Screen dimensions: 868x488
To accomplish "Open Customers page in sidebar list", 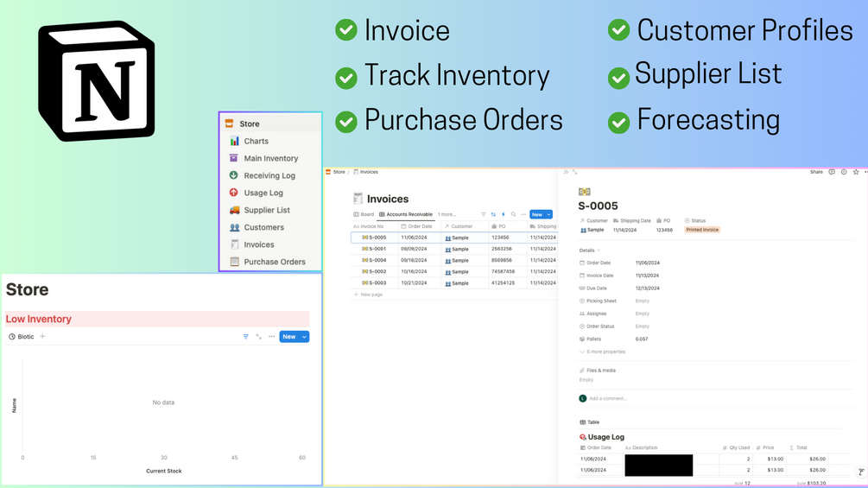I will (264, 227).
